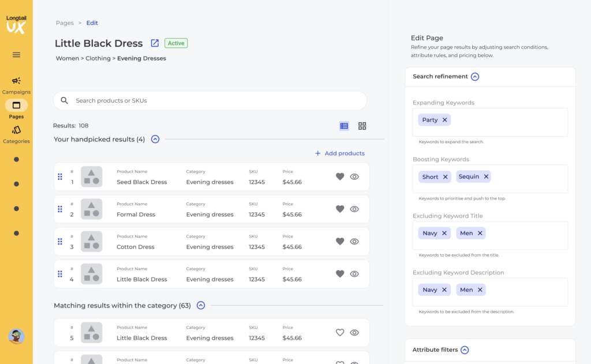Image resolution: width=591 pixels, height=364 pixels.
Task: Open Little Black Dress page in new window
Action: [155, 43]
